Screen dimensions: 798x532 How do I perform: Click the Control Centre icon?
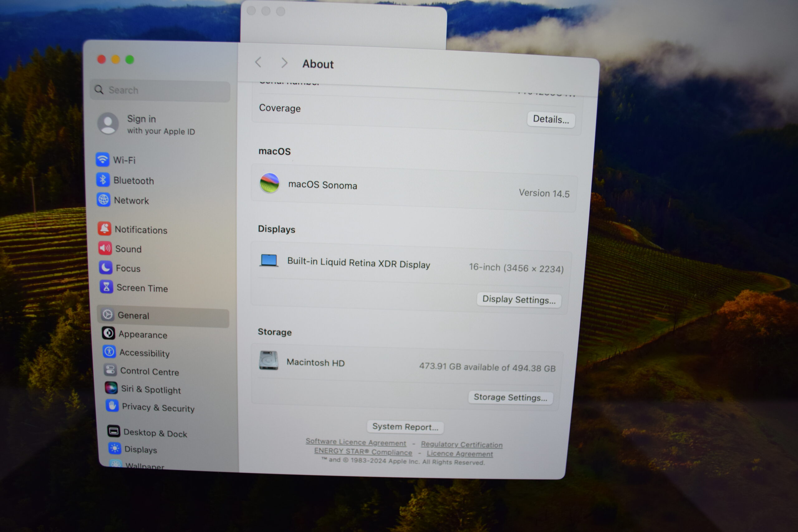tap(110, 370)
